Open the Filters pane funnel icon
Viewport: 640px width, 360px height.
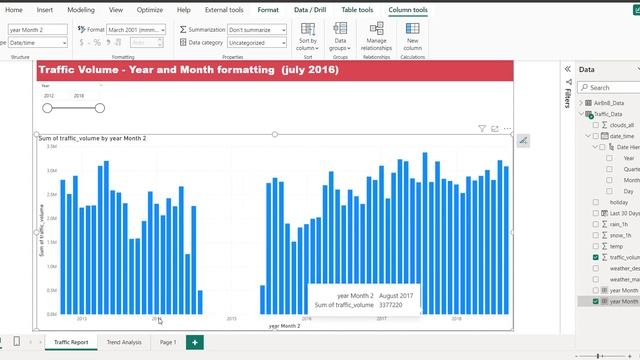click(x=568, y=82)
